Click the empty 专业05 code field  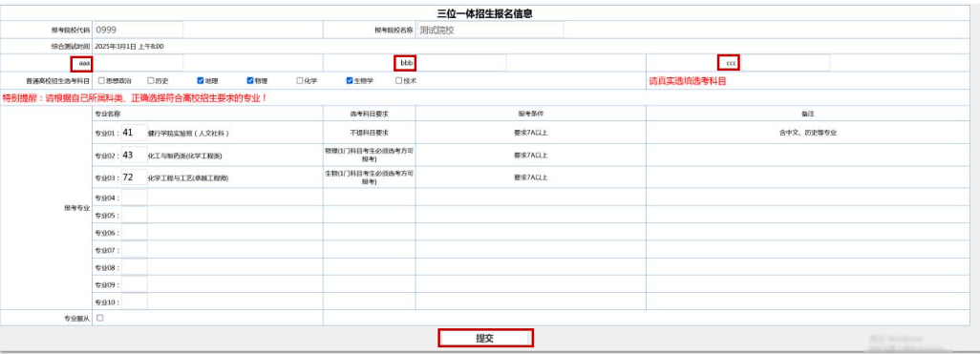click(135, 215)
